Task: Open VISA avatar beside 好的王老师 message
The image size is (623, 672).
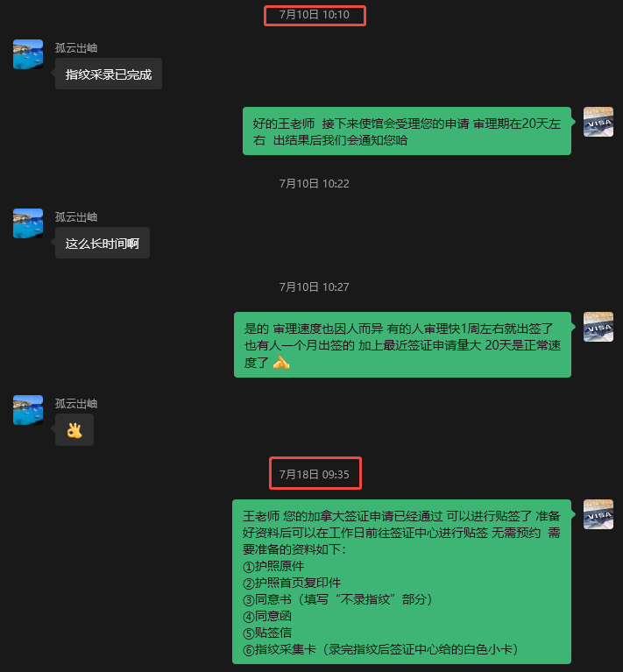Action: coord(598,122)
